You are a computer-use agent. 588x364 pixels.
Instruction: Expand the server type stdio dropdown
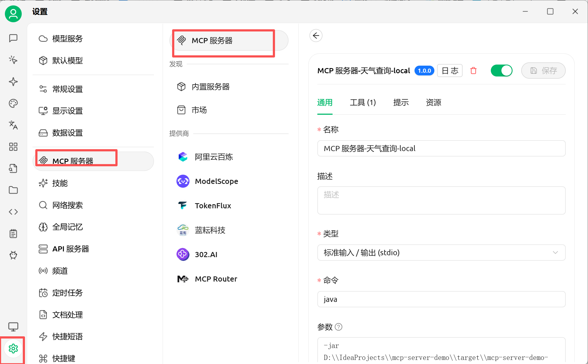coord(441,253)
